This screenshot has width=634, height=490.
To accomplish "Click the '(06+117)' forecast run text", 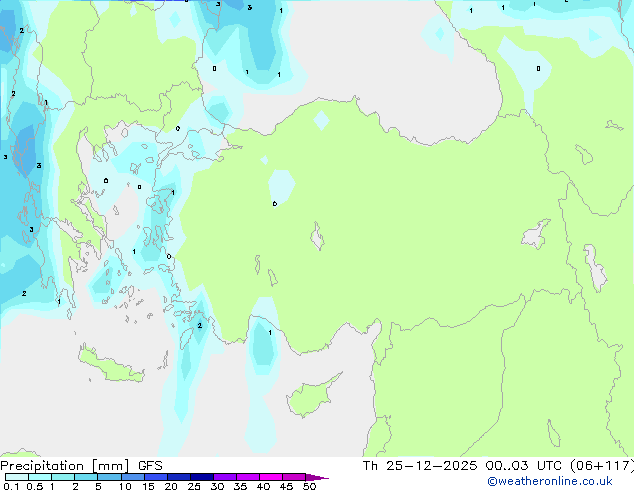I will (602, 466).
